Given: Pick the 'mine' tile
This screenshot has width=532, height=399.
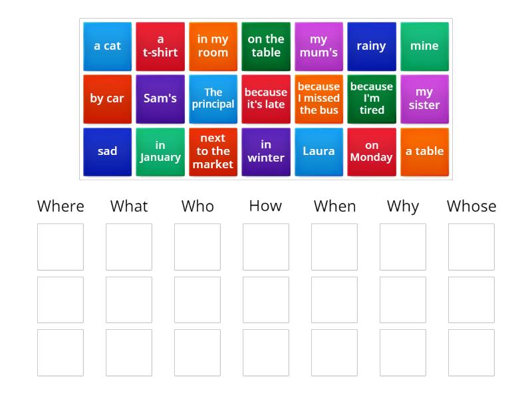Looking at the screenshot, I should tap(425, 46).
